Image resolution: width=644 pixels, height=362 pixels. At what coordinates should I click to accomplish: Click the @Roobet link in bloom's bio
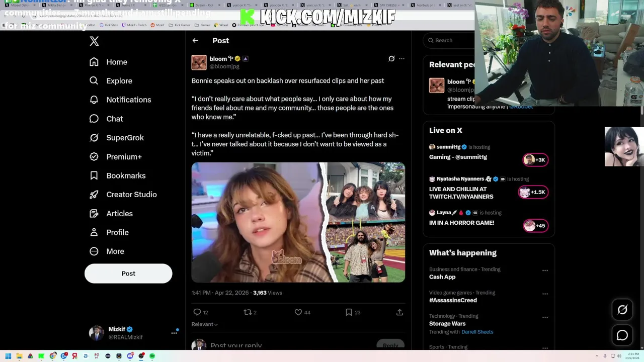click(x=521, y=106)
